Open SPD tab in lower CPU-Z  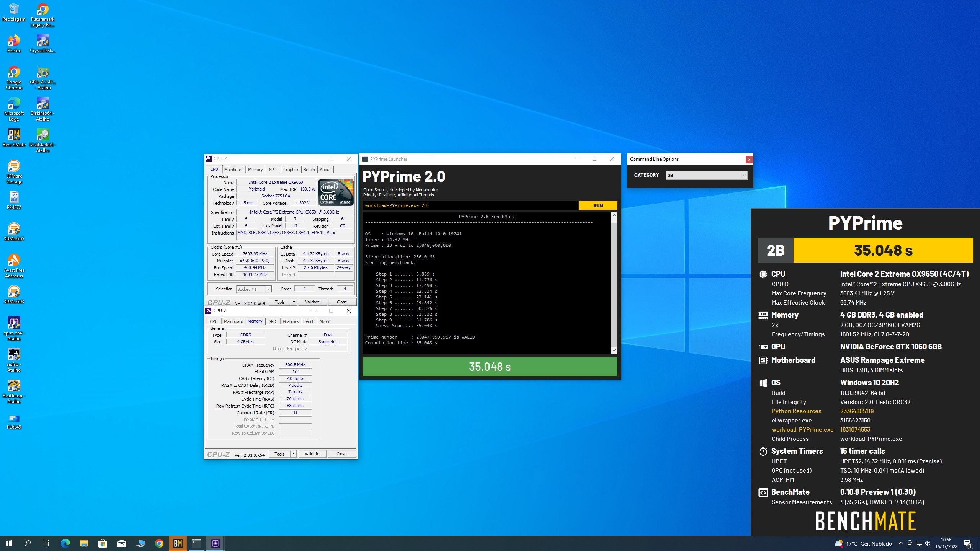[x=272, y=321]
